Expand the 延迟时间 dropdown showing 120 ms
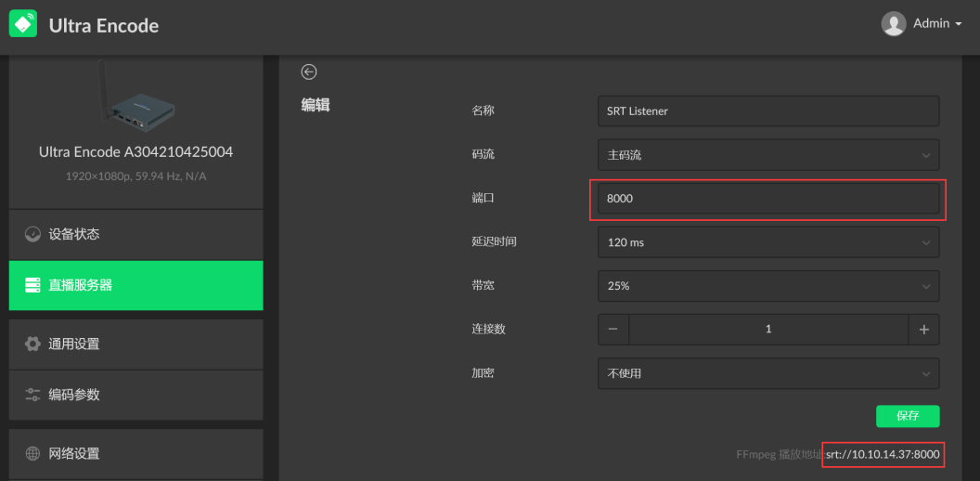Image resolution: width=980 pixels, height=481 pixels. (768, 242)
